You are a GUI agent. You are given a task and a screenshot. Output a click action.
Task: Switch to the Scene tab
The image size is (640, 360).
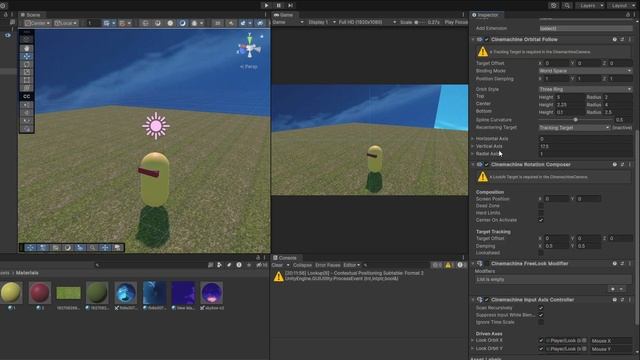point(31,15)
